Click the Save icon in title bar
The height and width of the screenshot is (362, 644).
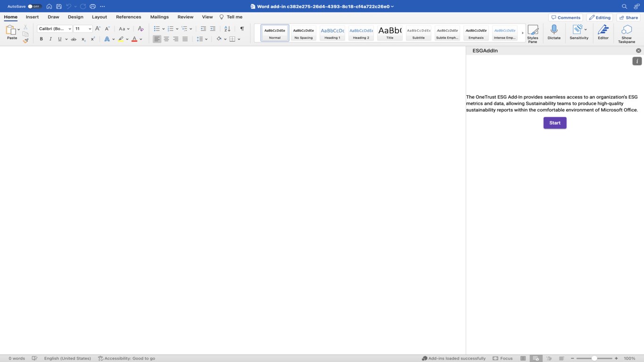click(x=59, y=7)
